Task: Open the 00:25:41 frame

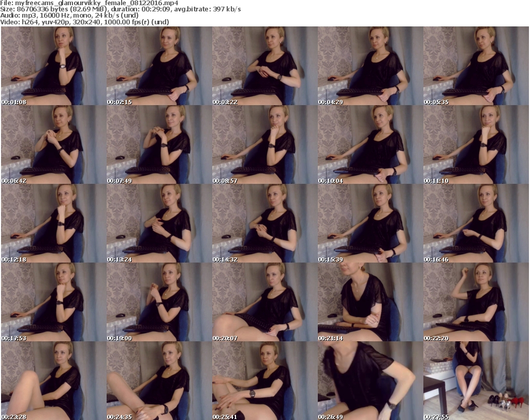Action: tap(264, 381)
